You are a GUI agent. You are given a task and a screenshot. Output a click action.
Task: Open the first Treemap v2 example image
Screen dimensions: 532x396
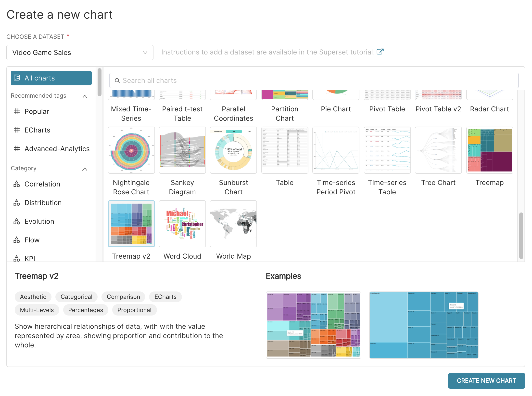click(313, 325)
